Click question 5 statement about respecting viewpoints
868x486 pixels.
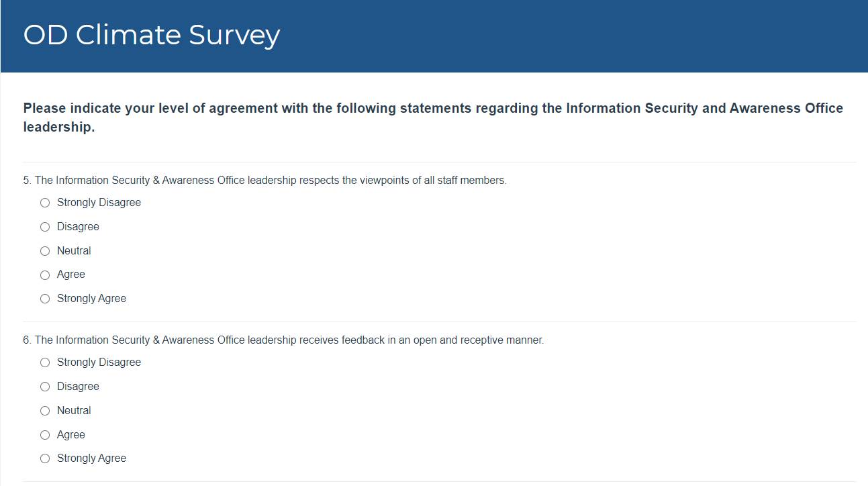(x=264, y=181)
